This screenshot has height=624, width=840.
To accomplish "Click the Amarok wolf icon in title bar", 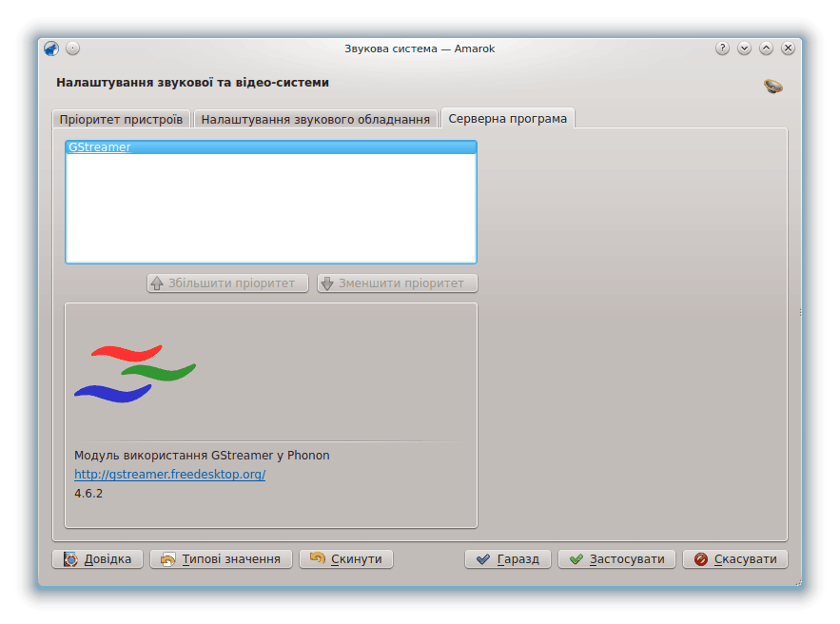I will [x=51, y=49].
